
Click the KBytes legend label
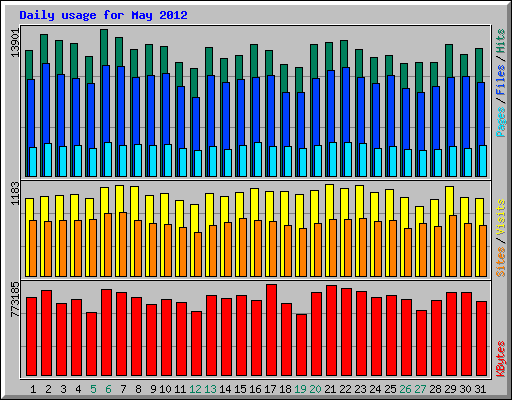[x=501, y=359]
